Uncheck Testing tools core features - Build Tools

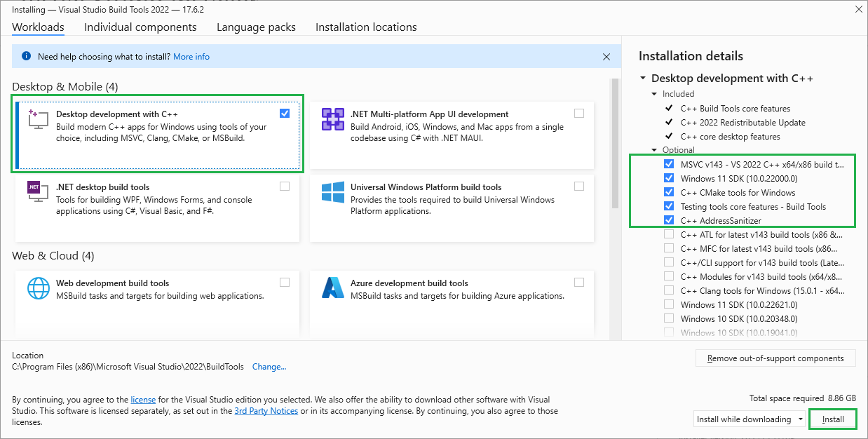pos(669,206)
